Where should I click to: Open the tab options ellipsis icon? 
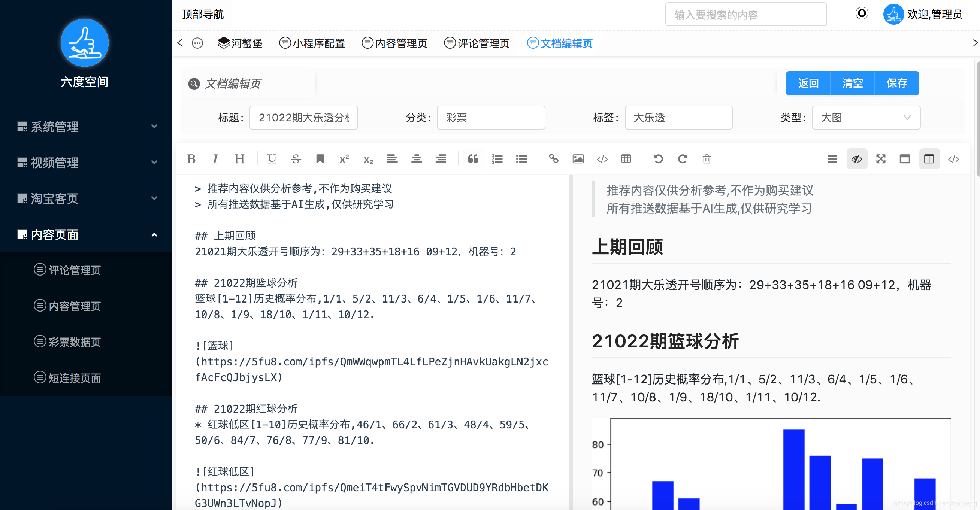[197, 43]
